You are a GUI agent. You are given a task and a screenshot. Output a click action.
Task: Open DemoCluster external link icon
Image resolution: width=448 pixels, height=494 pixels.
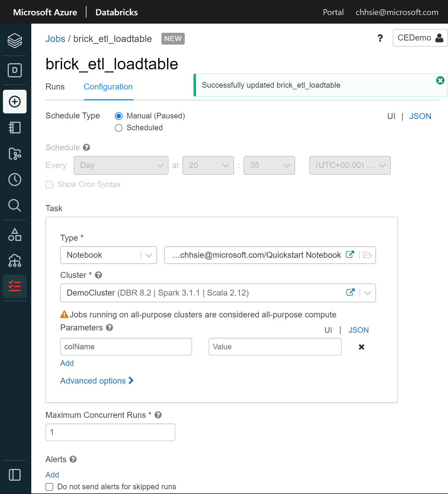tap(350, 292)
